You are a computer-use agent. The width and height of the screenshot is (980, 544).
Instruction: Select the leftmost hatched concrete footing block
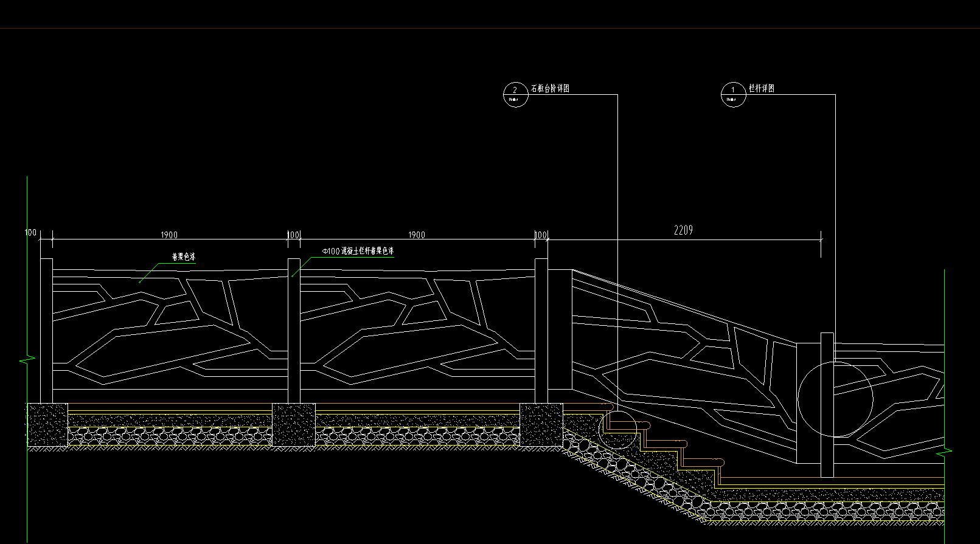pyautogui.click(x=48, y=425)
